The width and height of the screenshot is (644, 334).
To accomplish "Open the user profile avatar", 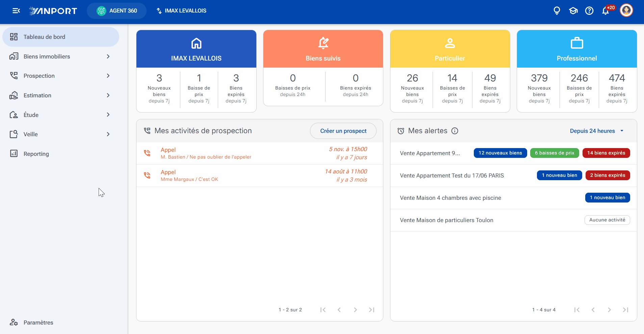I will point(626,10).
